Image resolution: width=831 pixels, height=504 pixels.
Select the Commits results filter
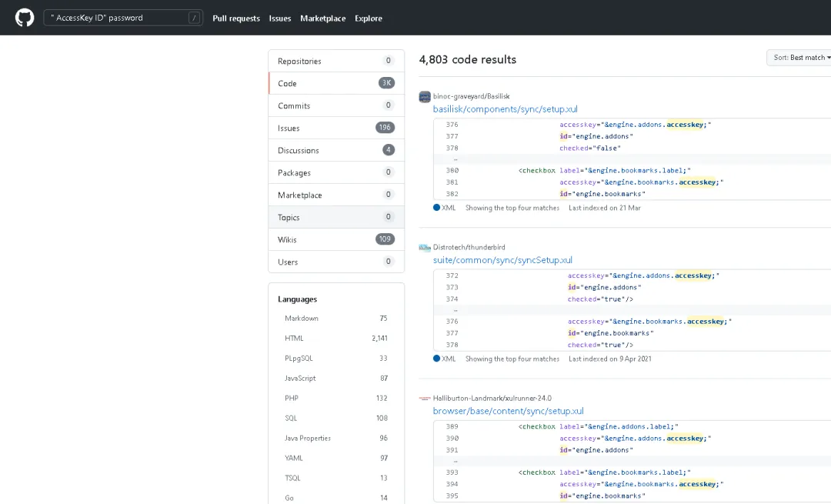(336, 105)
